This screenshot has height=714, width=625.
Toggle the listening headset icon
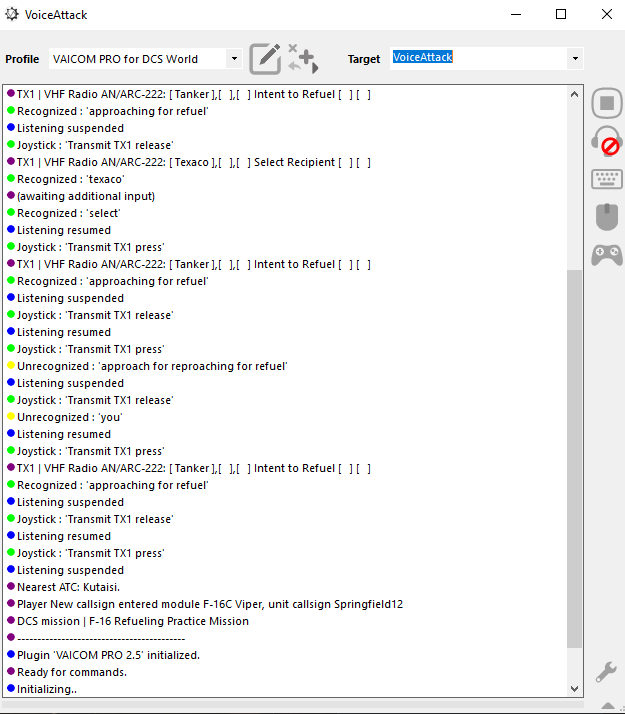pos(607,141)
